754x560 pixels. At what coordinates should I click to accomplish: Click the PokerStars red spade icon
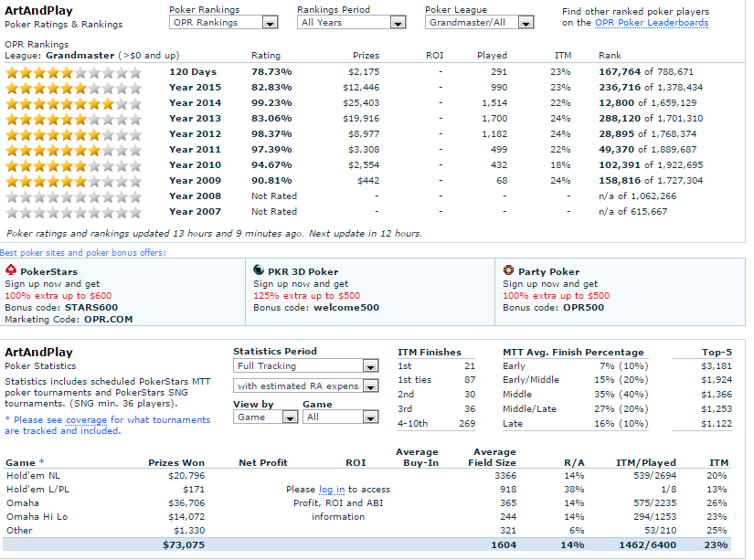tap(11, 270)
